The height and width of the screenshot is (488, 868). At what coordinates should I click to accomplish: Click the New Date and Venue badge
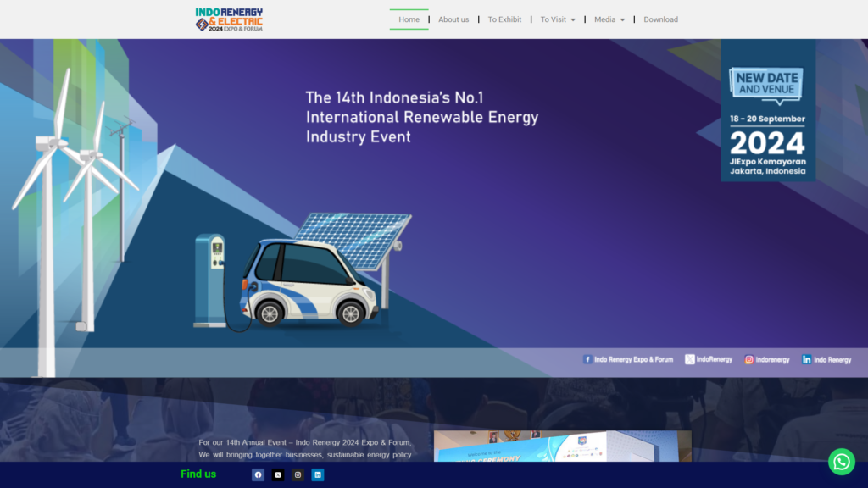tap(766, 86)
